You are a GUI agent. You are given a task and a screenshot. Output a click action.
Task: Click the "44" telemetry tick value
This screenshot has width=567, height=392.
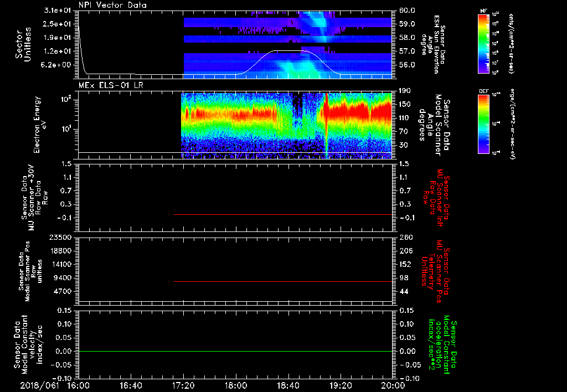tap(404, 291)
